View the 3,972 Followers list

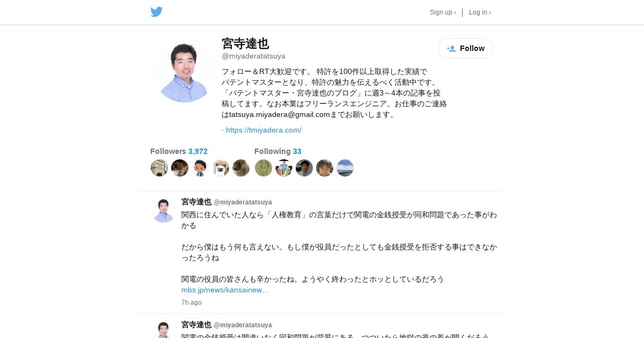(179, 151)
